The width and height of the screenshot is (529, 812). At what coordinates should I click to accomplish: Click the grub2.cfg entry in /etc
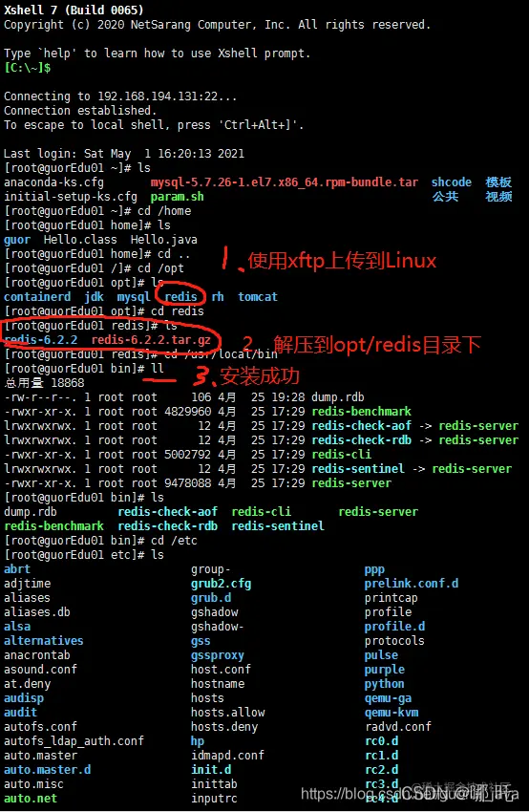221,584
